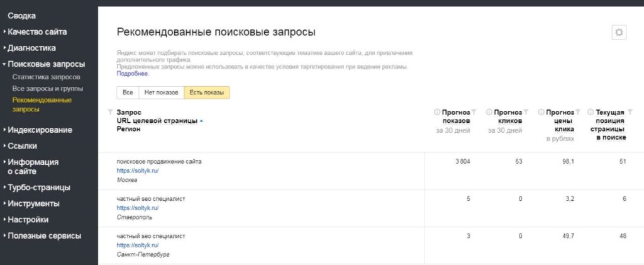
Task: Click info icon next to Текущая позиция
Action: click(591, 112)
